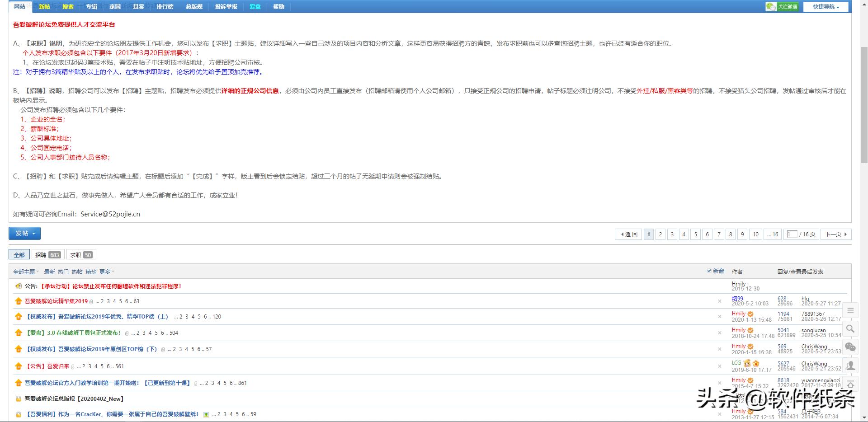Click pin icon beside 官方入门教学培训 thread
The image size is (868, 422).
19,383
